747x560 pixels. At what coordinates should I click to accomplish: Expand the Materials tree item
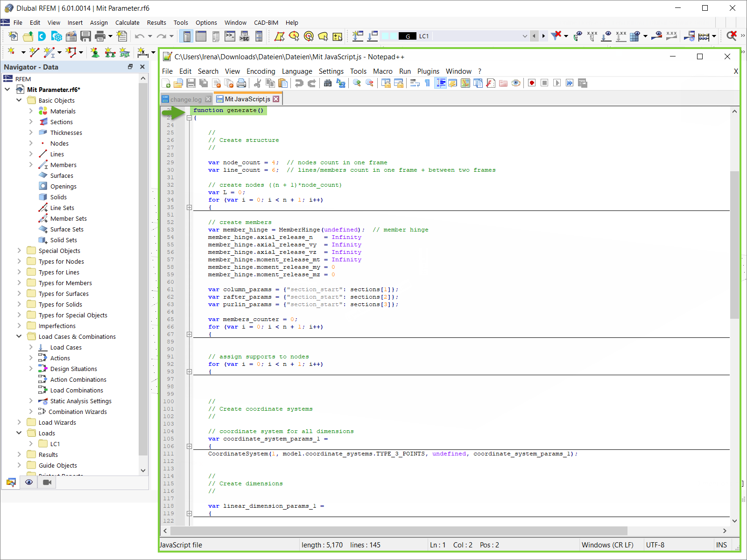point(31,111)
